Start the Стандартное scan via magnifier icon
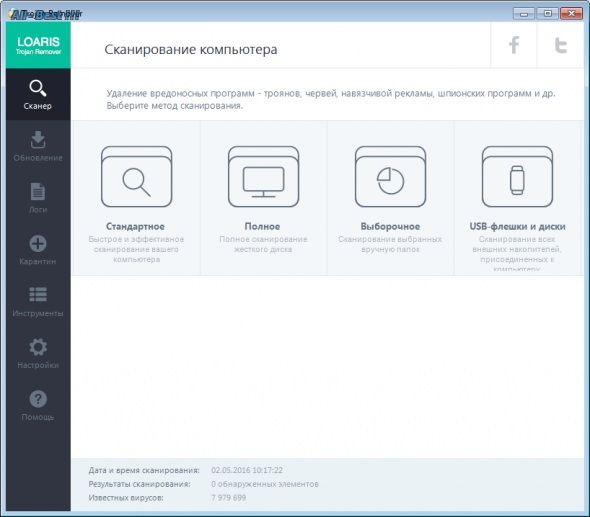The image size is (590, 517). point(137,177)
